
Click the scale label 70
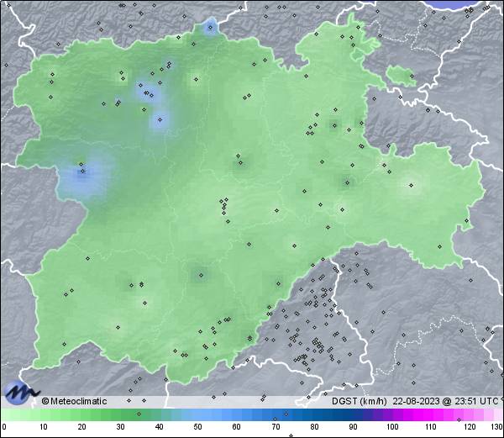(276, 427)
